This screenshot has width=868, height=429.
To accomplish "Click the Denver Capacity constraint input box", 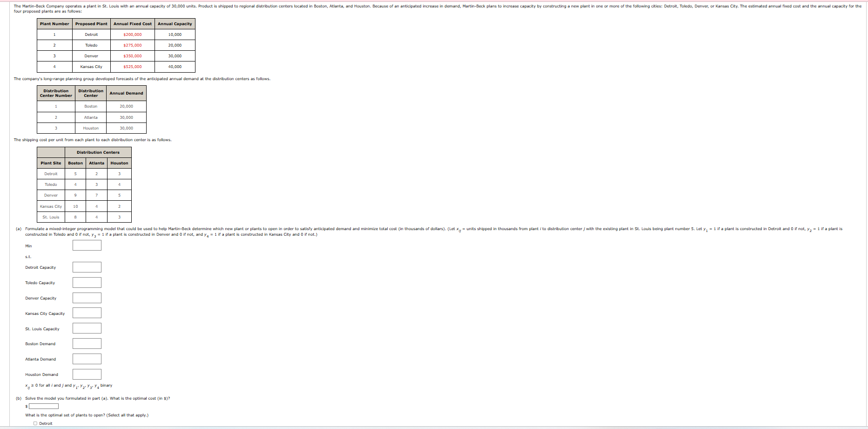I will [87, 298].
